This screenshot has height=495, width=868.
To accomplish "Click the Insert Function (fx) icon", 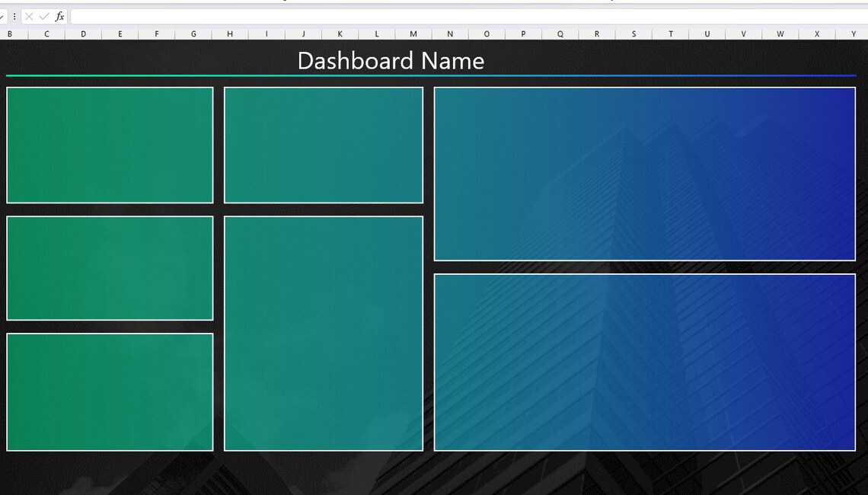I will point(58,15).
